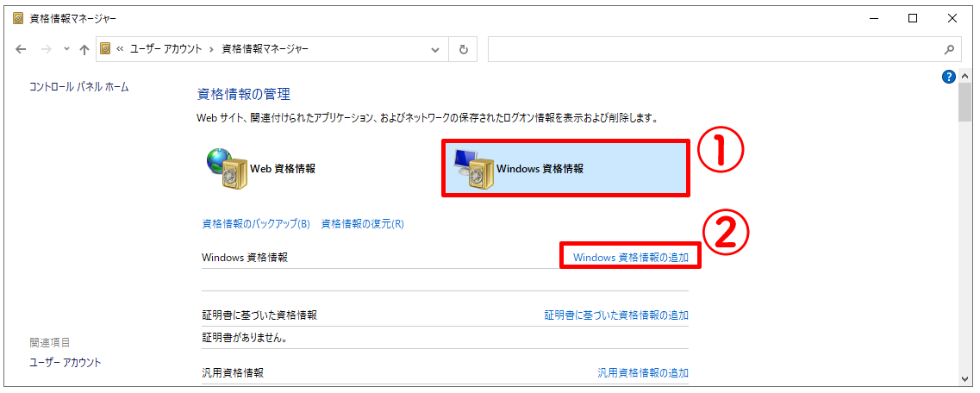Viewport: 980px width, 393px height.
Task: Click the vault icon in address bar
Action: click(x=106, y=49)
